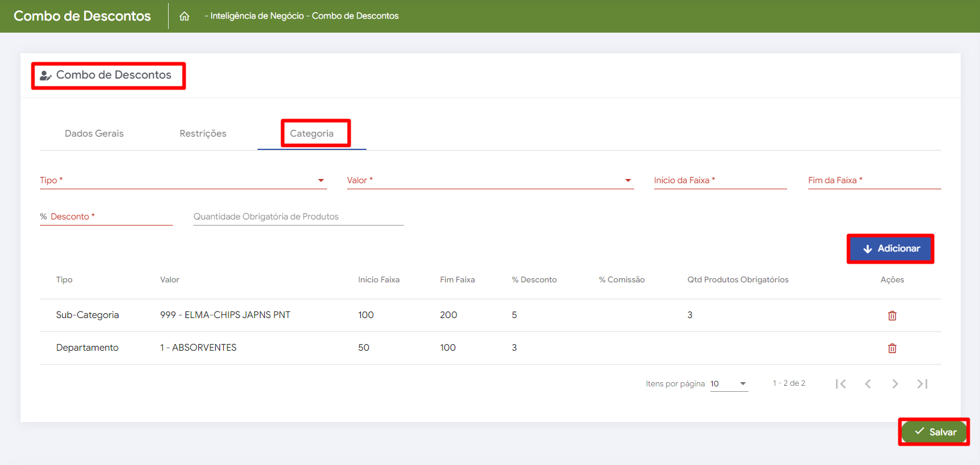The image size is (980, 465).
Task: Switch to the Dados Gerais tab
Action: click(94, 134)
